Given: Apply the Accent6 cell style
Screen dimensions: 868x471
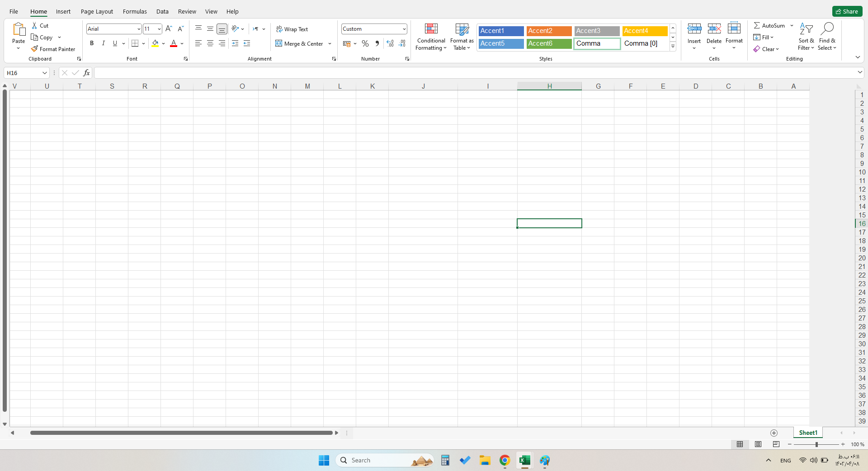Looking at the screenshot, I should tap(549, 43).
